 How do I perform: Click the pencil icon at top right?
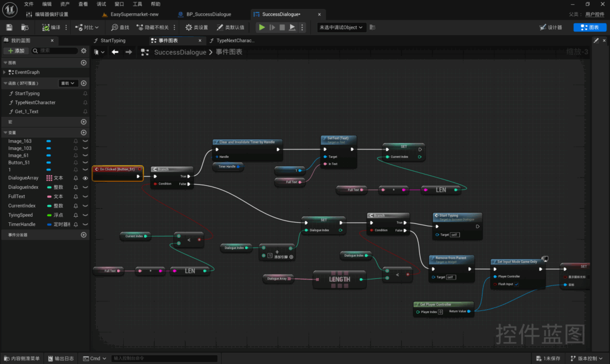point(596,41)
